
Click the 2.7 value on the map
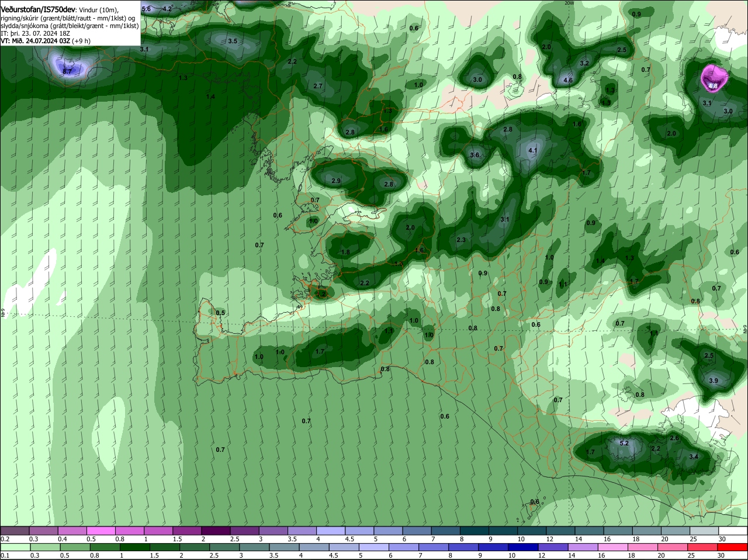318,86
